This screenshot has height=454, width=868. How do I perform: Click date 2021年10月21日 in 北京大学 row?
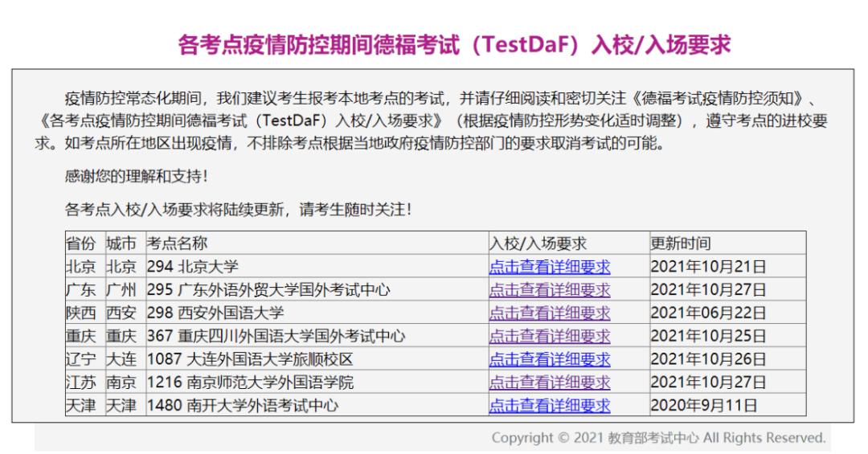(x=708, y=267)
